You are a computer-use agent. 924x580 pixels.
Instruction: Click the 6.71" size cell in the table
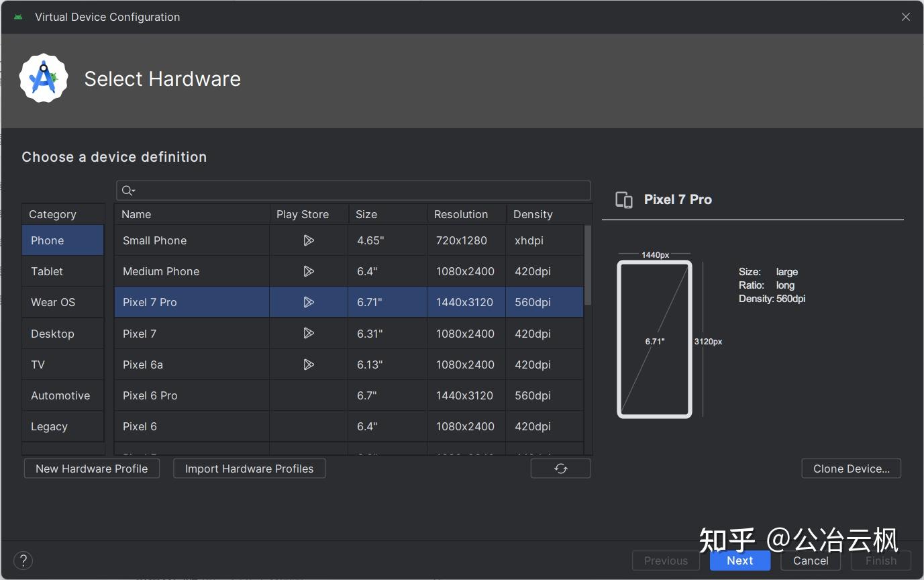pyautogui.click(x=388, y=302)
